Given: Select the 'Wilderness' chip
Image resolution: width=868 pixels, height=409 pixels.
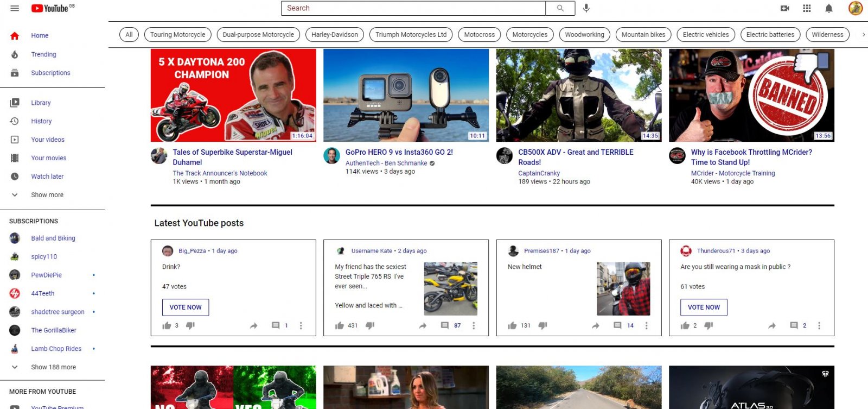Looking at the screenshot, I should [x=827, y=35].
